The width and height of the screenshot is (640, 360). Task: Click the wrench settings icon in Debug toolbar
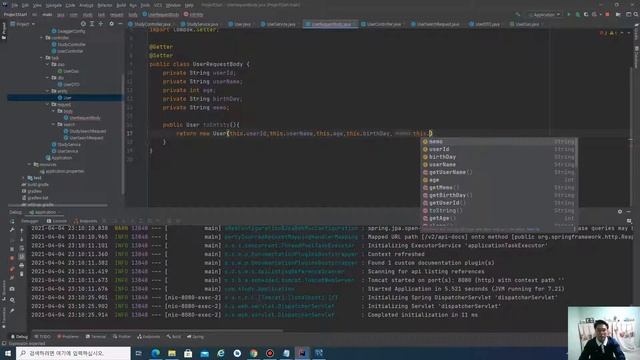tap(12, 230)
